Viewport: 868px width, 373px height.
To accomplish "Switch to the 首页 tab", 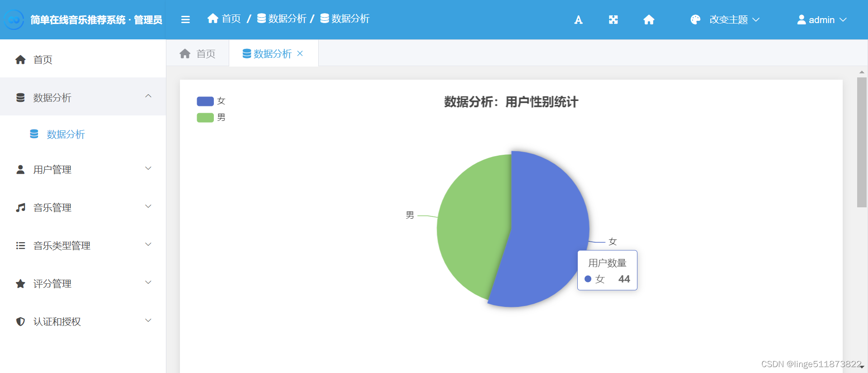I will click(x=198, y=54).
